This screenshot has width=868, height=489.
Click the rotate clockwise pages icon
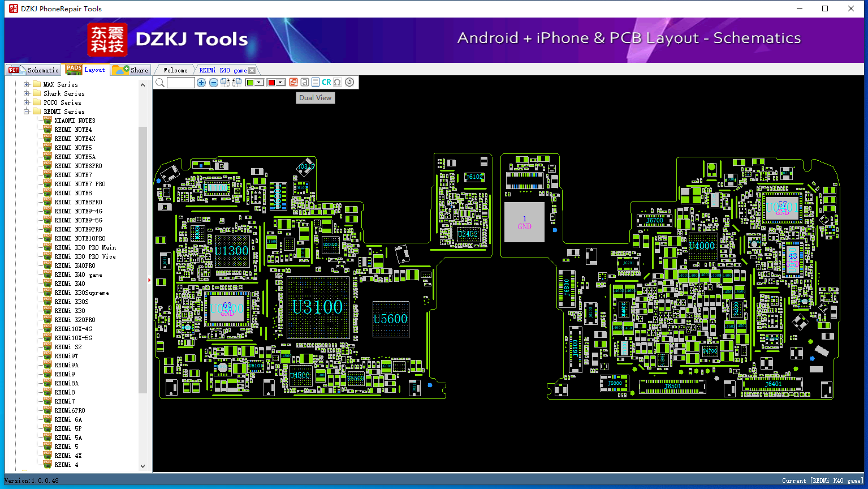coord(225,83)
